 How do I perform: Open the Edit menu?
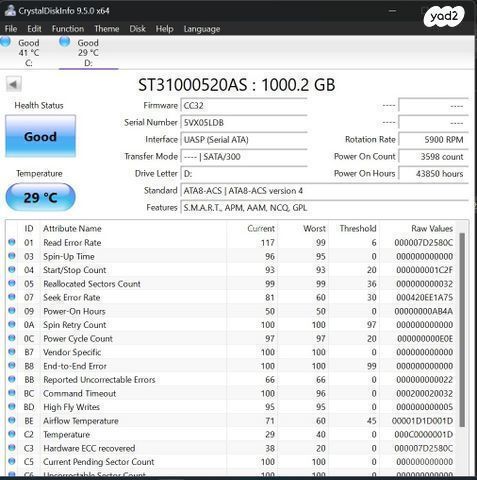click(34, 29)
